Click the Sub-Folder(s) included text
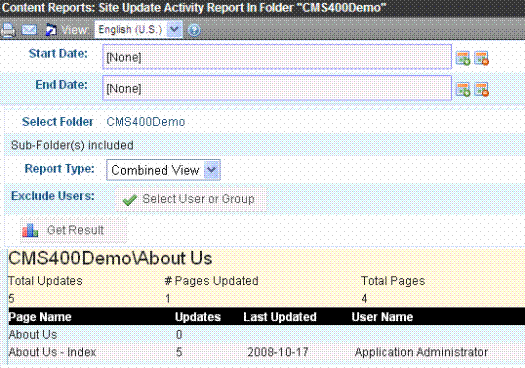 (x=72, y=145)
